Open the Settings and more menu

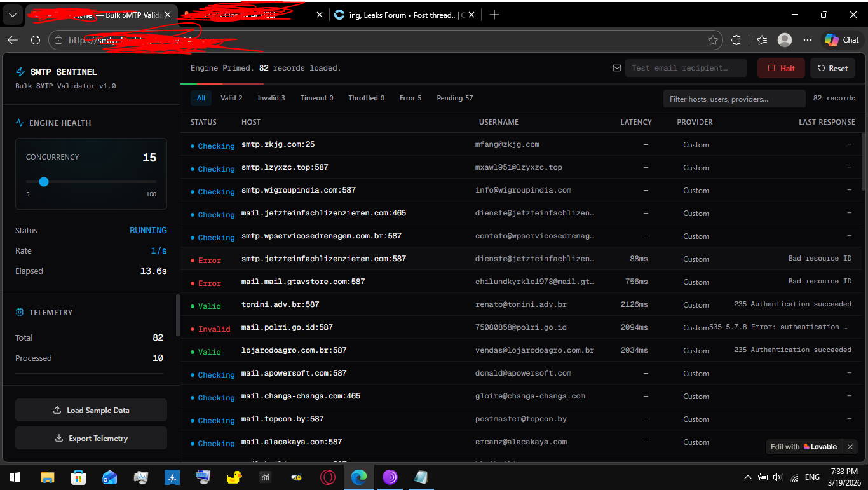click(808, 40)
